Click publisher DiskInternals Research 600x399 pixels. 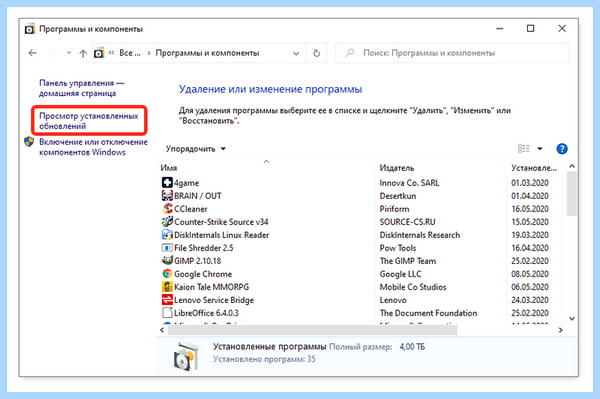(x=420, y=235)
